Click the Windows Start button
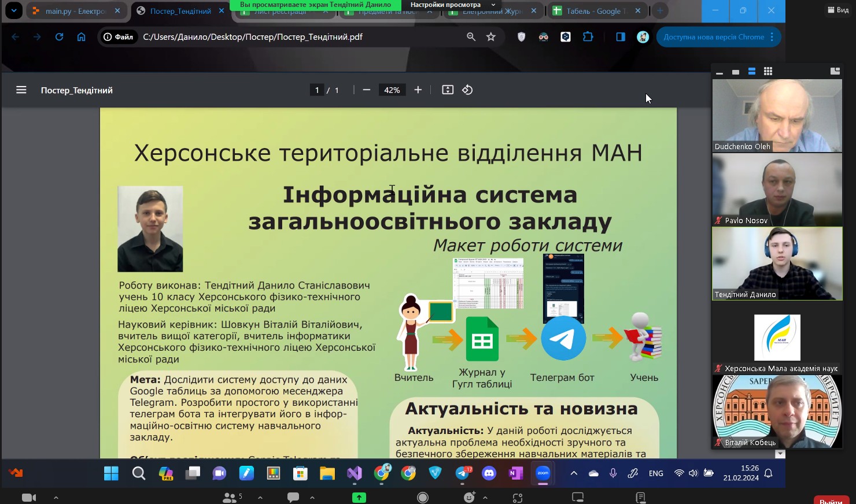This screenshot has width=856, height=504. [111, 473]
